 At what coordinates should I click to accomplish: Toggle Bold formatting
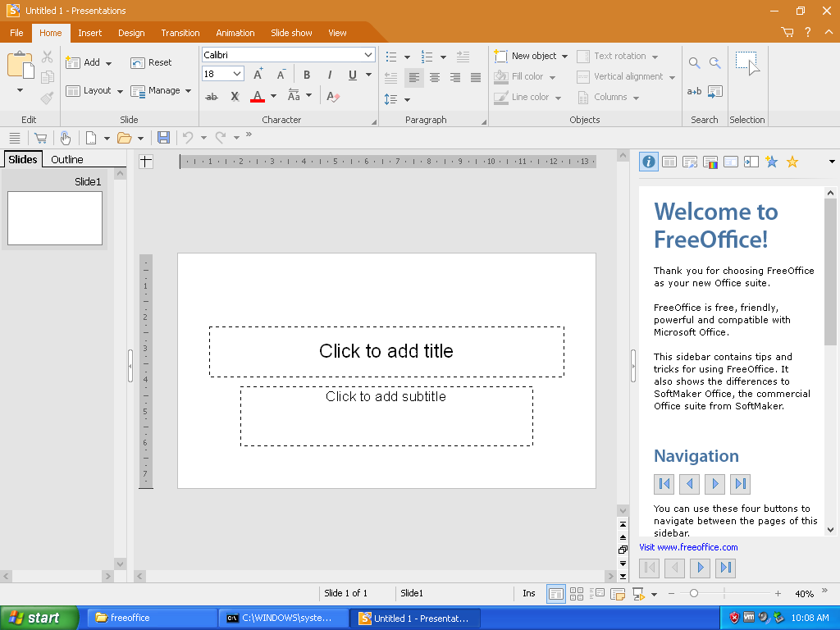pyautogui.click(x=307, y=75)
